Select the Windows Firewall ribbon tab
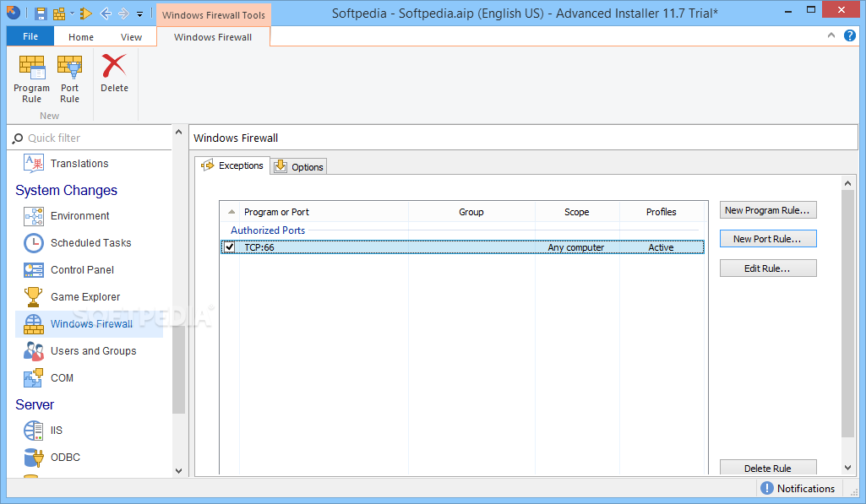Screen dimensions: 866x504 tap(213, 37)
